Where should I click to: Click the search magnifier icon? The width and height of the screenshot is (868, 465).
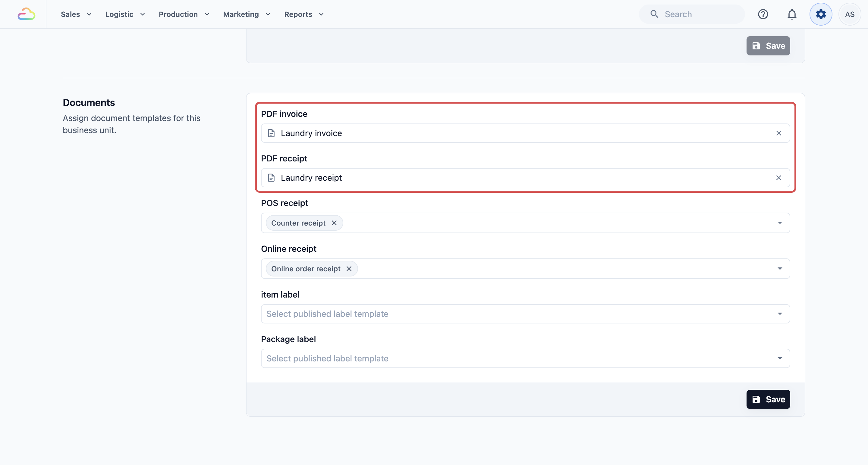pyautogui.click(x=654, y=14)
